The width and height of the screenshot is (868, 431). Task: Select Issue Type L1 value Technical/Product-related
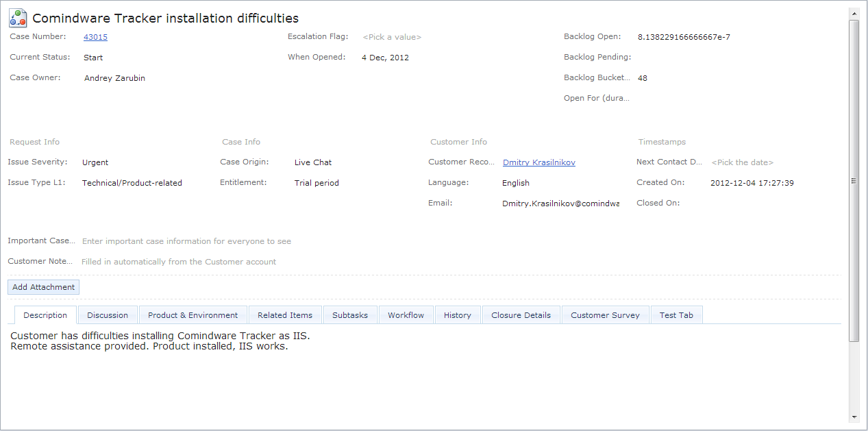tap(132, 183)
